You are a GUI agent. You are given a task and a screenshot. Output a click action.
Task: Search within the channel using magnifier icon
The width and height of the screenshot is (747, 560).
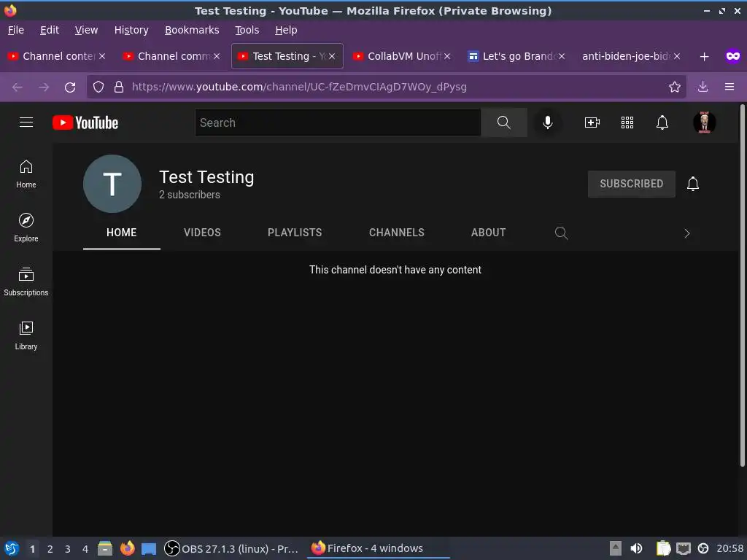click(x=561, y=233)
